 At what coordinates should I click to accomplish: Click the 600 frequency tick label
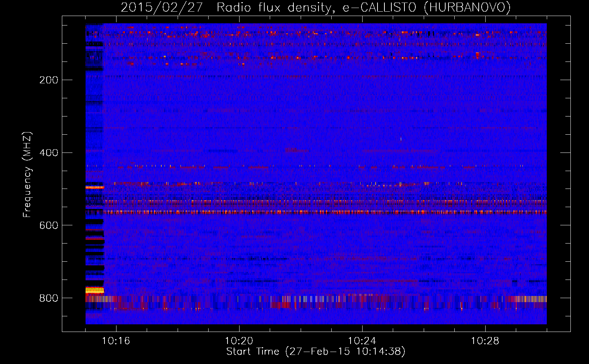tap(48, 225)
